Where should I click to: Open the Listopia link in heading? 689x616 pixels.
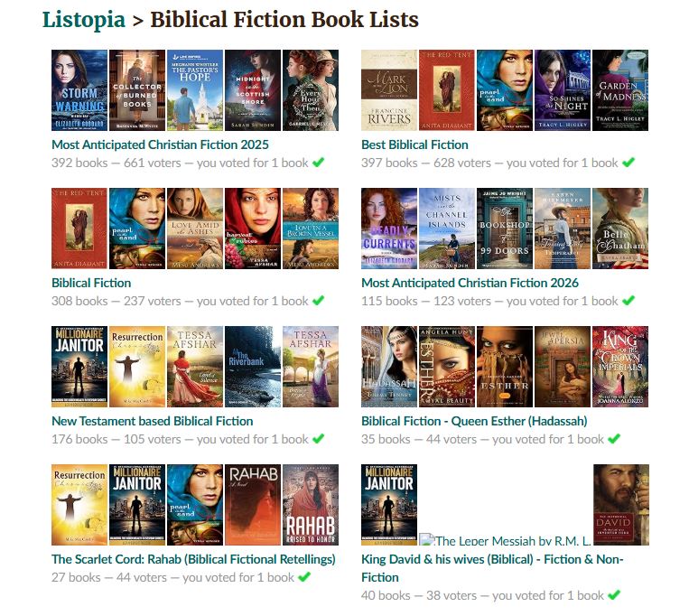(83, 20)
